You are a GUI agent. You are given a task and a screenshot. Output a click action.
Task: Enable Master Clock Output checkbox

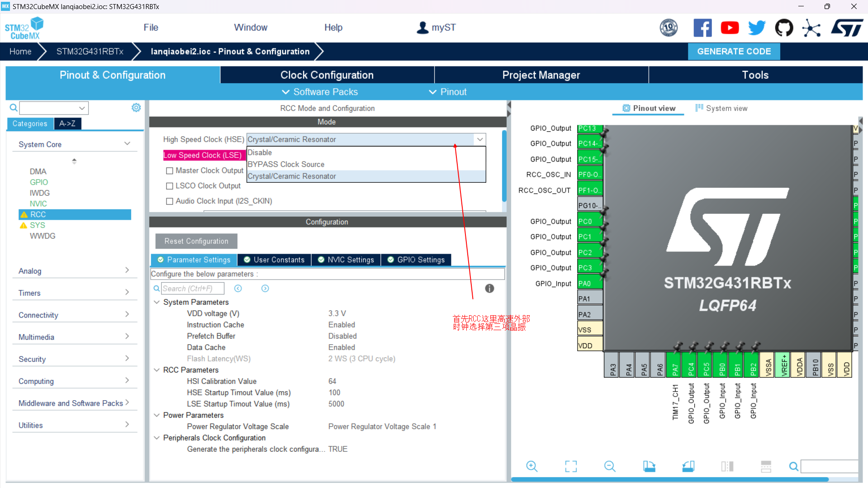point(170,171)
